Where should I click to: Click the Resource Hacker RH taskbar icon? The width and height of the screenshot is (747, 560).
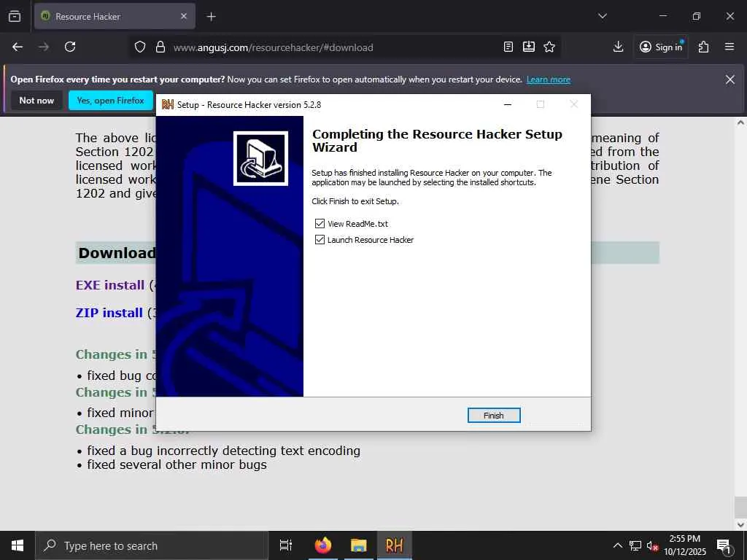coord(395,545)
